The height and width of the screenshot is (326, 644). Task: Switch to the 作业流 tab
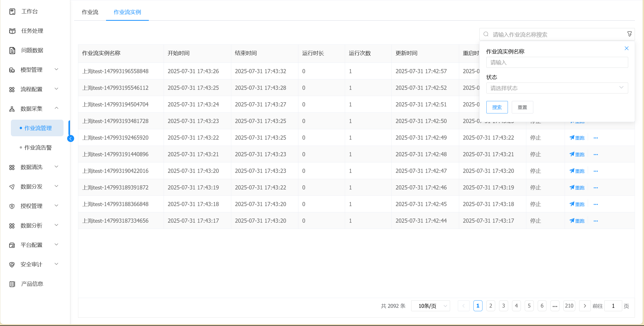coord(90,12)
